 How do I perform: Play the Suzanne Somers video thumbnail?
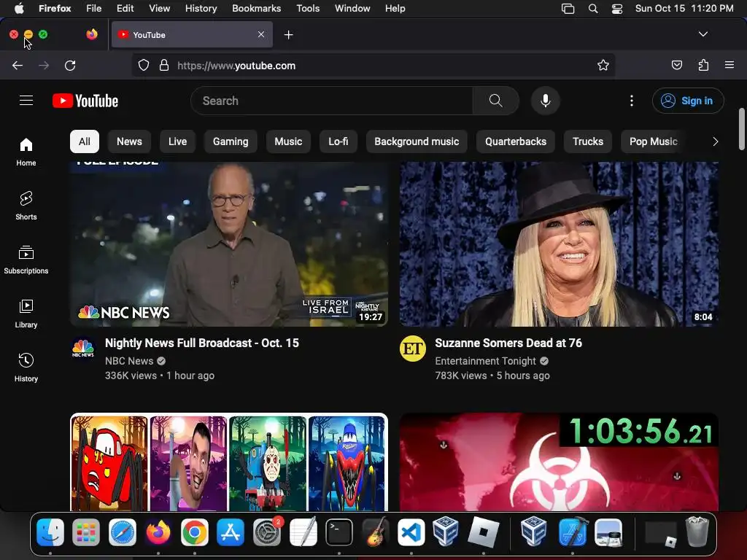(x=559, y=244)
